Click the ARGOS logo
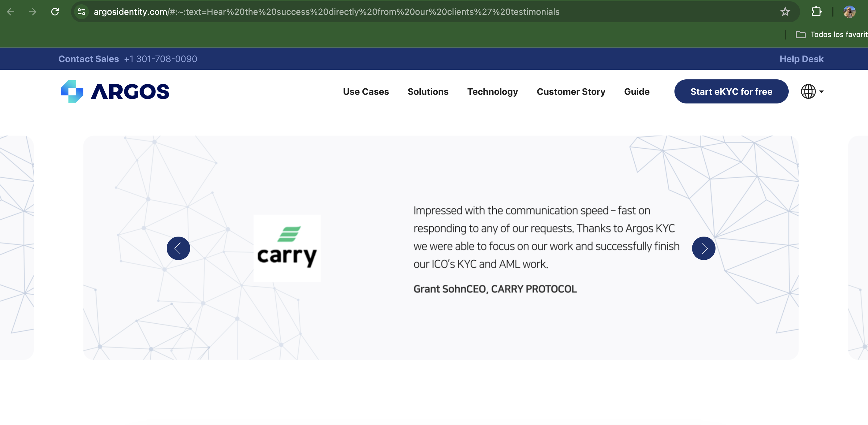This screenshot has height=425, width=868. tap(115, 91)
